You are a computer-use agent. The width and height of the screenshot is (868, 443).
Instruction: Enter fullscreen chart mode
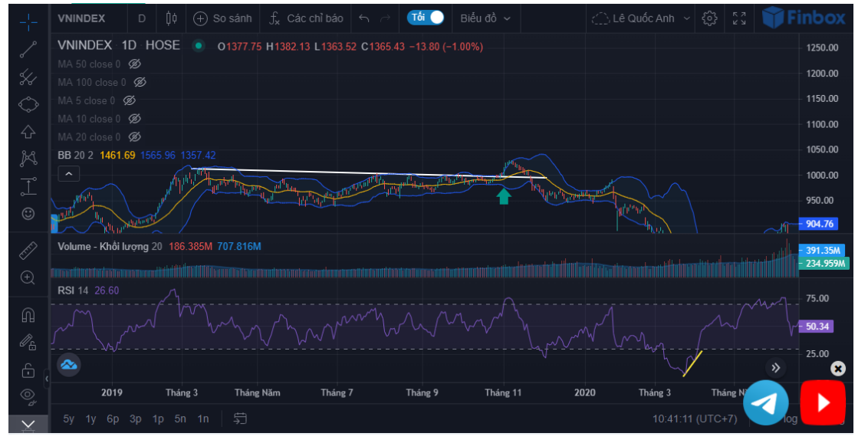click(x=739, y=18)
